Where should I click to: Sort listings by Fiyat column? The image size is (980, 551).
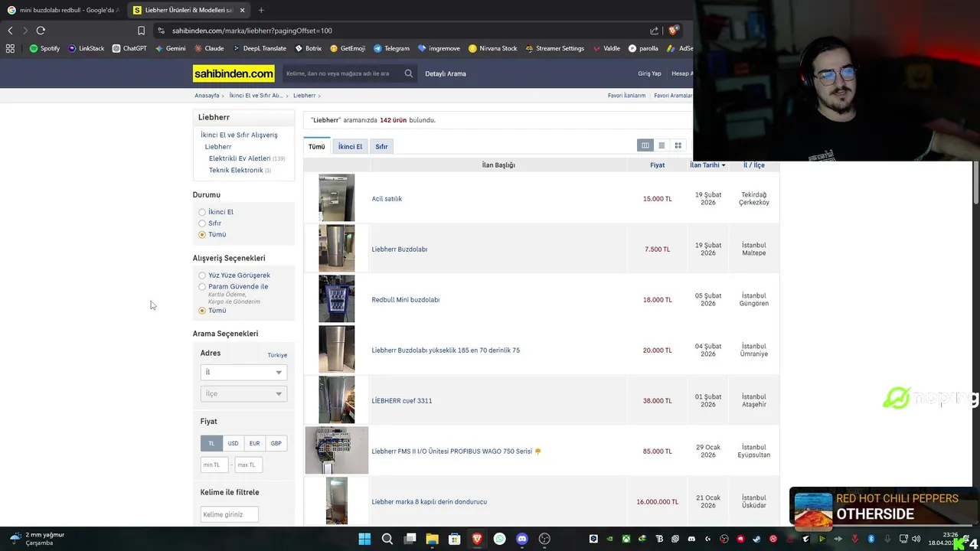click(658, 165)
